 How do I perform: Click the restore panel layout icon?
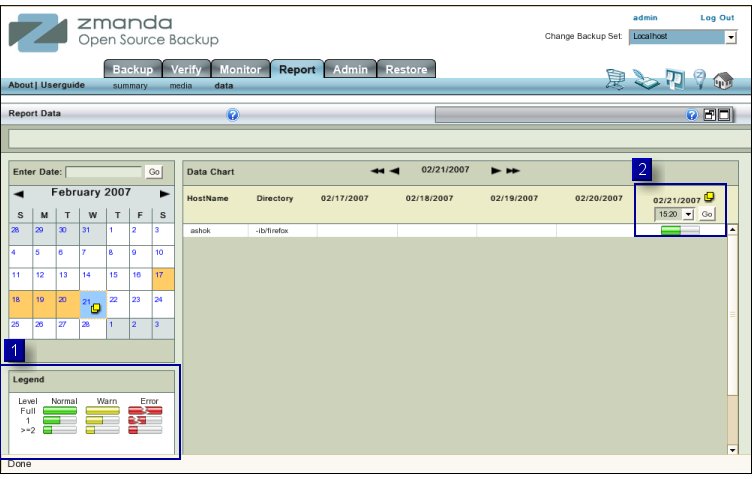(x=709, y=115)
